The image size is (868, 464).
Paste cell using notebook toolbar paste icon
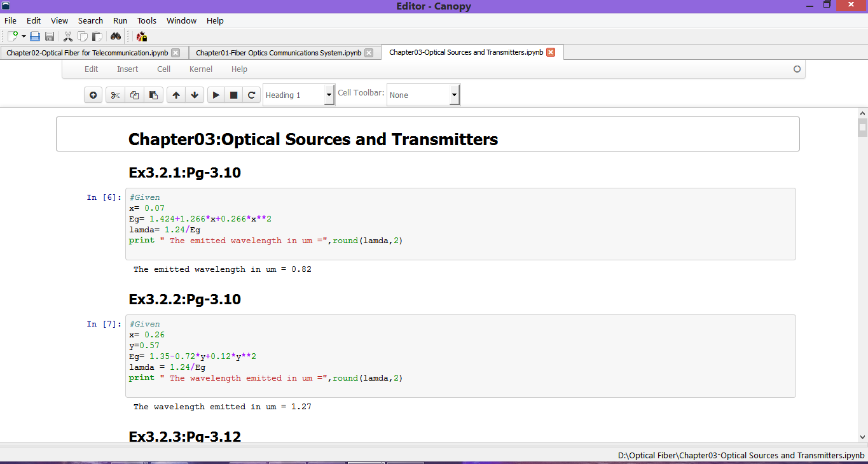[153, 95]
